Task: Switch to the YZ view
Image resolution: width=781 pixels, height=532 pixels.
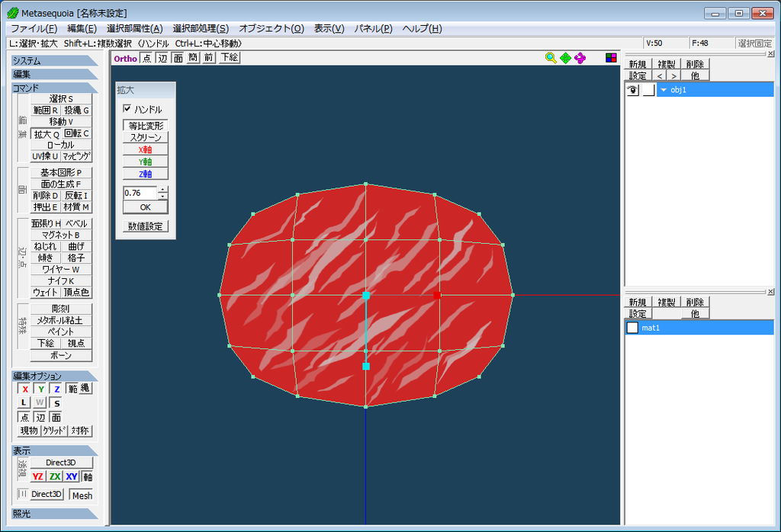Action: click(38, 476)
